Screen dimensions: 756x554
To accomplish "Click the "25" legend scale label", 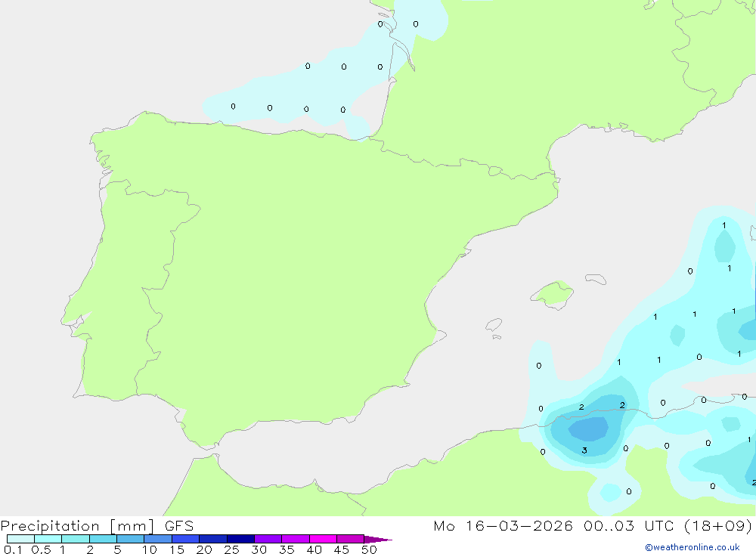I will point(232,549).
